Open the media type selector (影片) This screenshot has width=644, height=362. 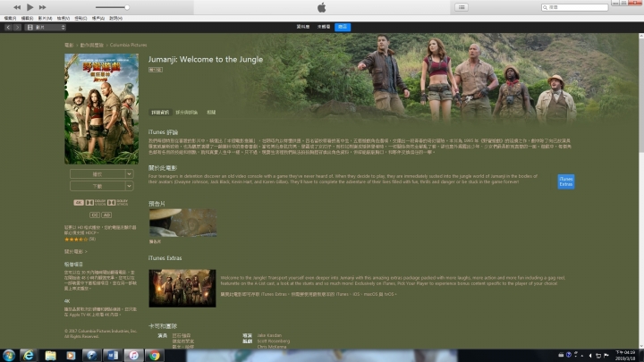point(46,27)
